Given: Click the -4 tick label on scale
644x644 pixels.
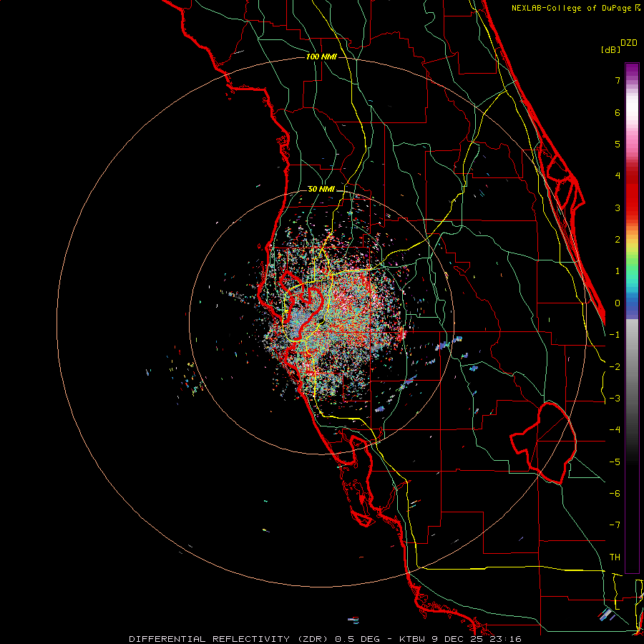Looking at the screenshot, I should coord(615,430).
